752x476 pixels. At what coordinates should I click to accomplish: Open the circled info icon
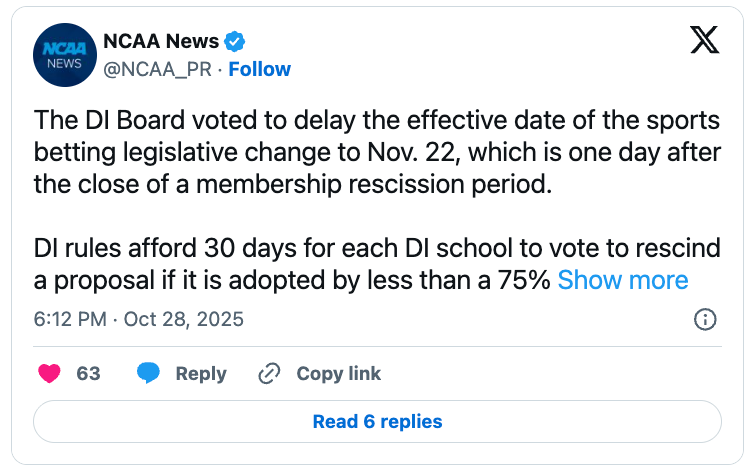pyautogui.click(x=704, y=319)
